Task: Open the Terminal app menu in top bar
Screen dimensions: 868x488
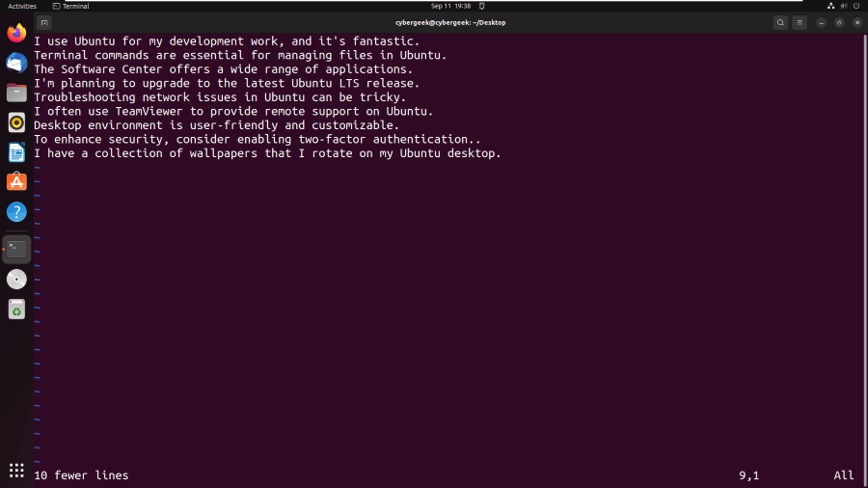Action: click(x=70, y=6)
